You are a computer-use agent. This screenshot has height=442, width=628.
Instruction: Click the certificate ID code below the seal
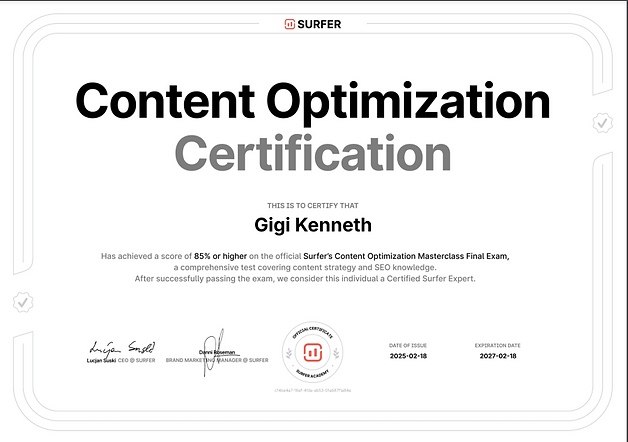click(x=313, y=390)
